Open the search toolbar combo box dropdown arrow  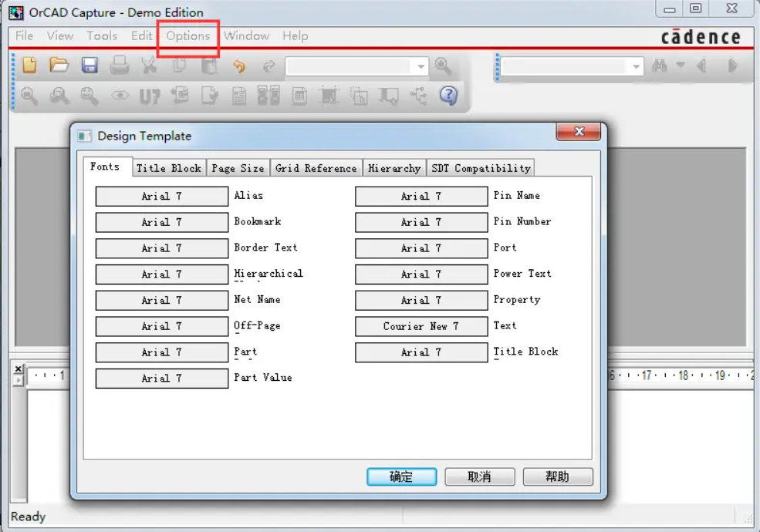(636, 66)
